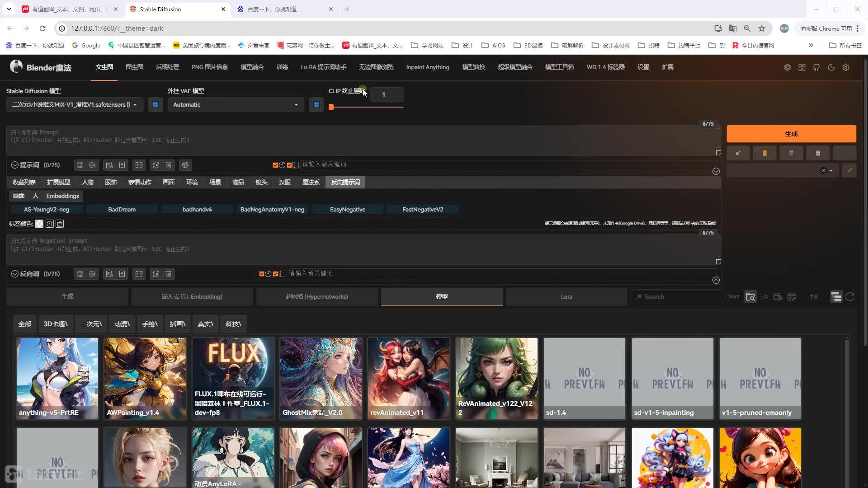This screenshot has height=488, width=868.
Task: Click the translate icon in negative prompt toolbar
Action: coord(139,274)
